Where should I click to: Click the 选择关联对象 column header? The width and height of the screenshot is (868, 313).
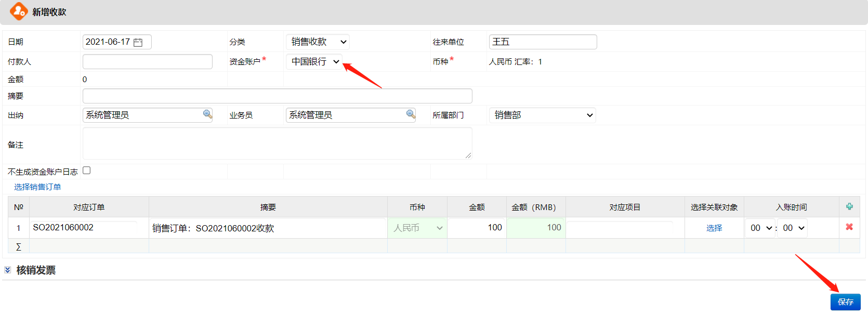[714, 207]
